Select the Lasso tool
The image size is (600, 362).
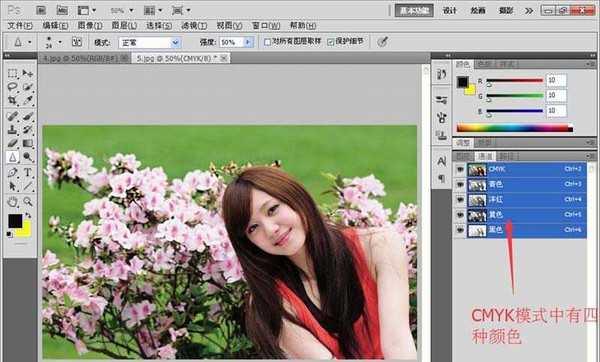13,86
